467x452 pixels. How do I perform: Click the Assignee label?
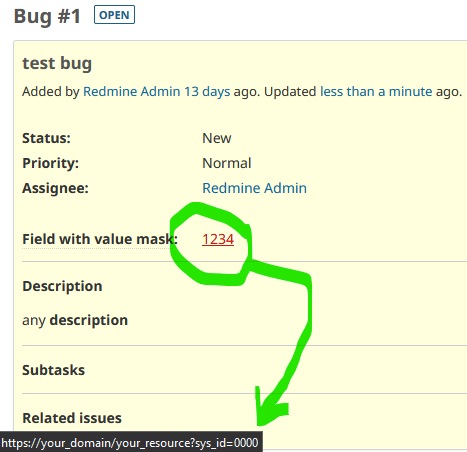(55, 188)
